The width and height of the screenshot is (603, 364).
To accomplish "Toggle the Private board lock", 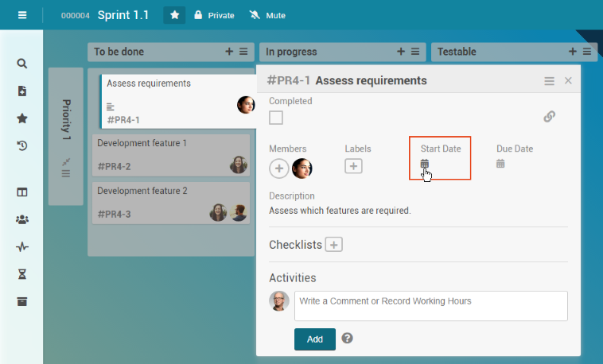I will pos(214,15).
